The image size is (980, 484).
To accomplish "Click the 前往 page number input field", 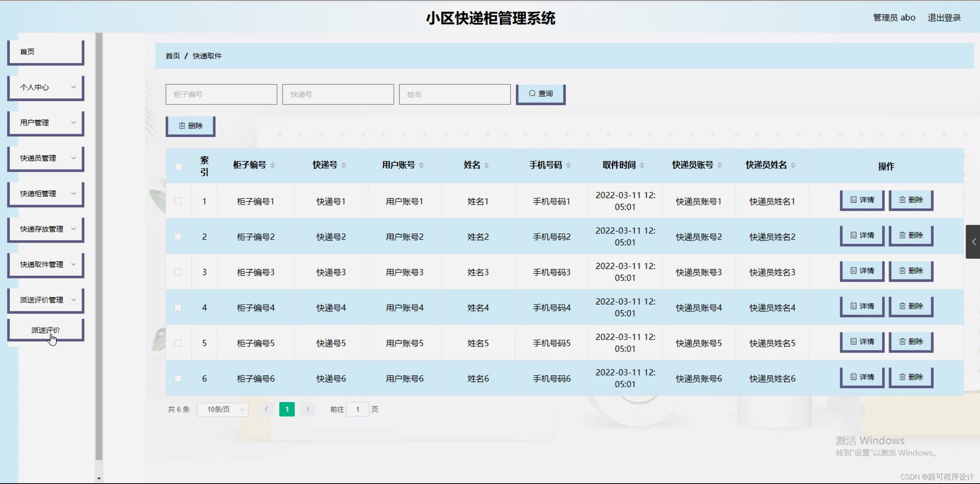I will pos(357,409).
